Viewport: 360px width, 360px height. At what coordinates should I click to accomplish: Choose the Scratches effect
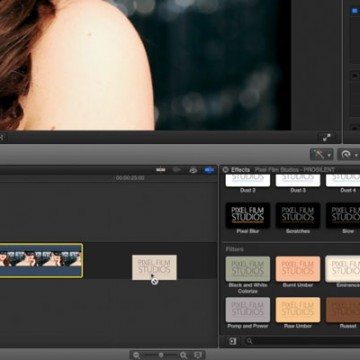pos(298,215)
